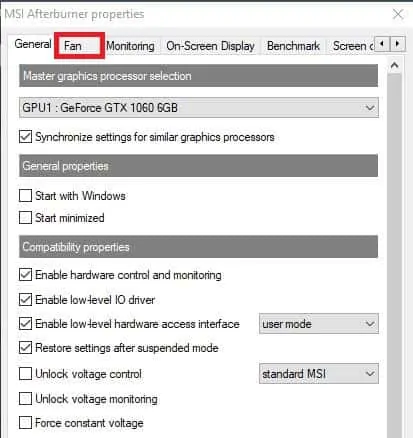
Task: Enable Start with Windows
Action: (26, 196)
